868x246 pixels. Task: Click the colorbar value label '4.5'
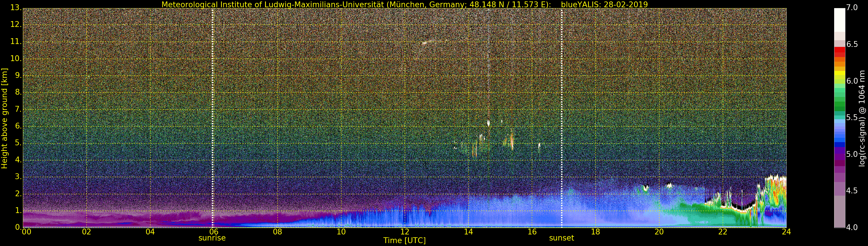point(852,191)
